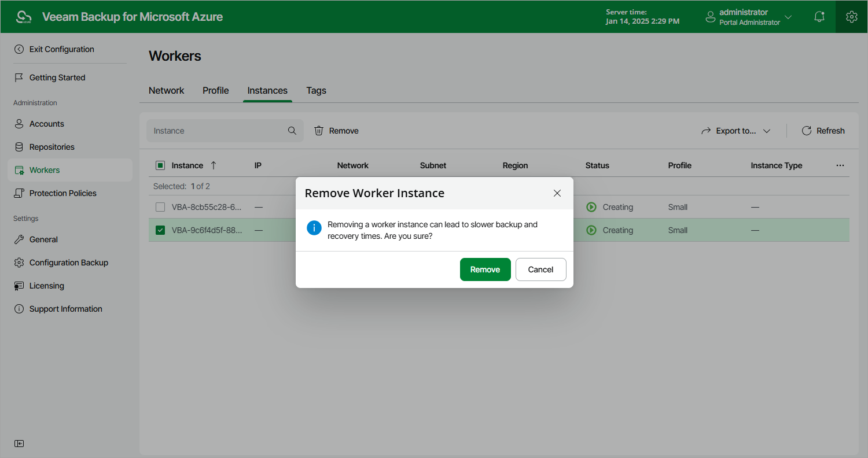Cancel the Remove Worker Instance dialog
Screen dimensions: 868x458
(x=541, y=269)
